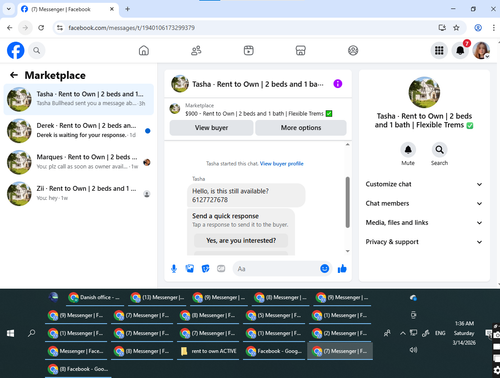Open the Video (Watch) icon
500x378 pixels.
pyautogui.click(x=249, y=50)
